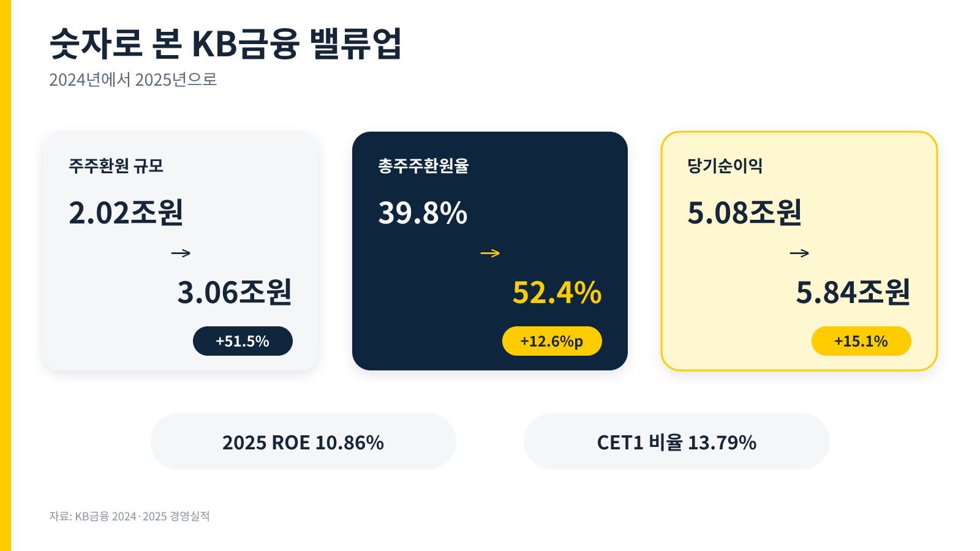Select the 3.06조원 value
Image resolution: width=980 pixels, height=551 pixels.
coord(235,292)
